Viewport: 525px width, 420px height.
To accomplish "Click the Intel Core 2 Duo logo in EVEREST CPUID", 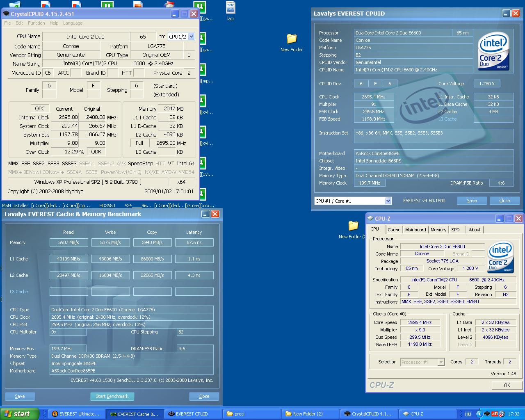I will pyautogui.click(x=493, y=52).
